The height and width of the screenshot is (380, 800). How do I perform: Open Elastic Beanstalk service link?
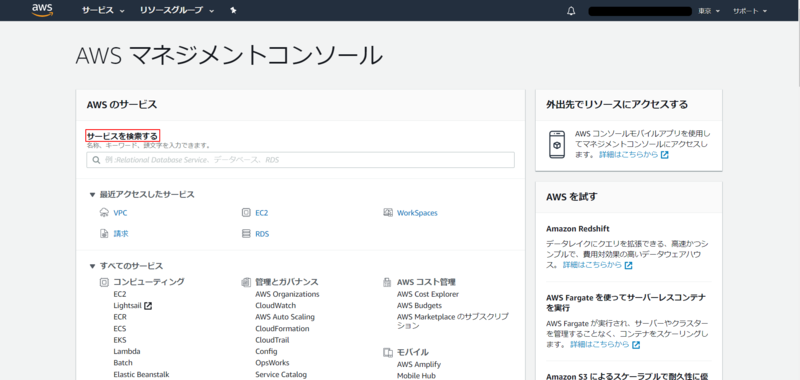pos(141,374)
